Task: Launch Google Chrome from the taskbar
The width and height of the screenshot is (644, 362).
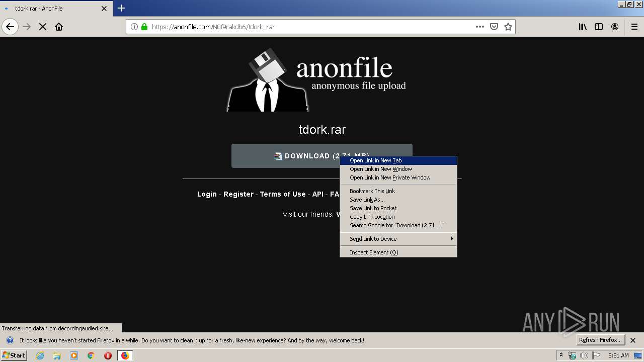Action: point(91,355)
